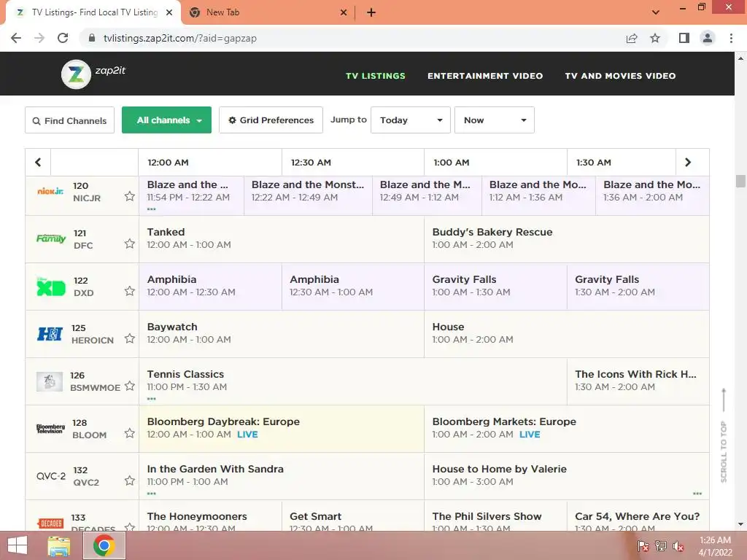
Task: Click Chrome icon in taskbar
Action: click(104, 545)
